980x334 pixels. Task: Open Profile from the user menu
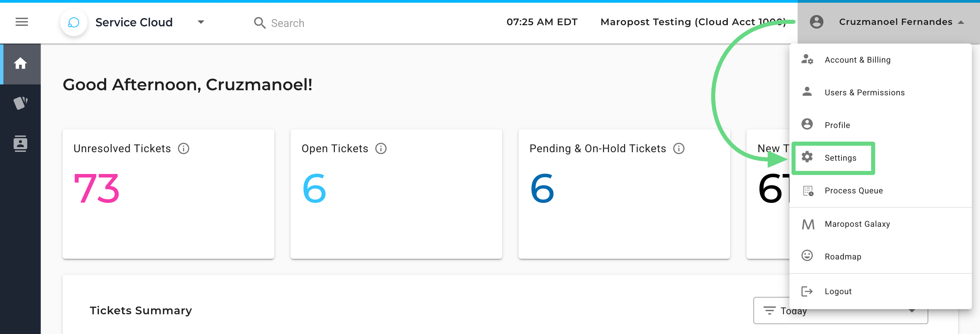[x=837, y=125]
